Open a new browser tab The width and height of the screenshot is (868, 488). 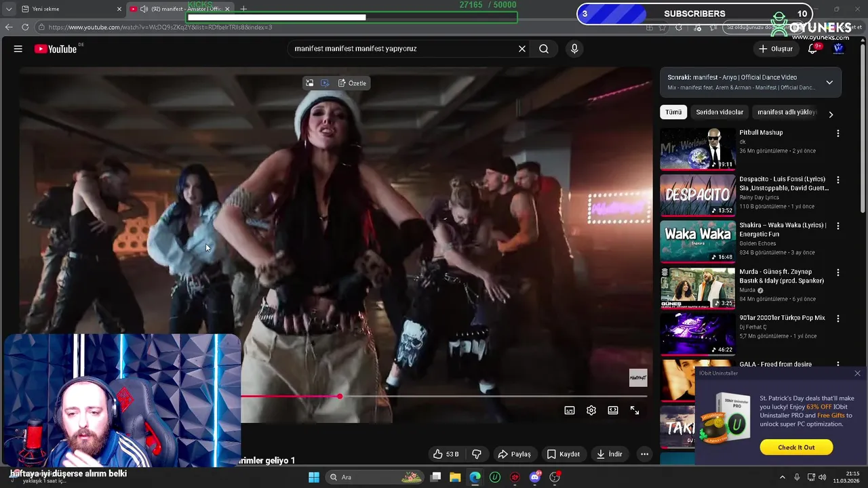pos(243,9)
